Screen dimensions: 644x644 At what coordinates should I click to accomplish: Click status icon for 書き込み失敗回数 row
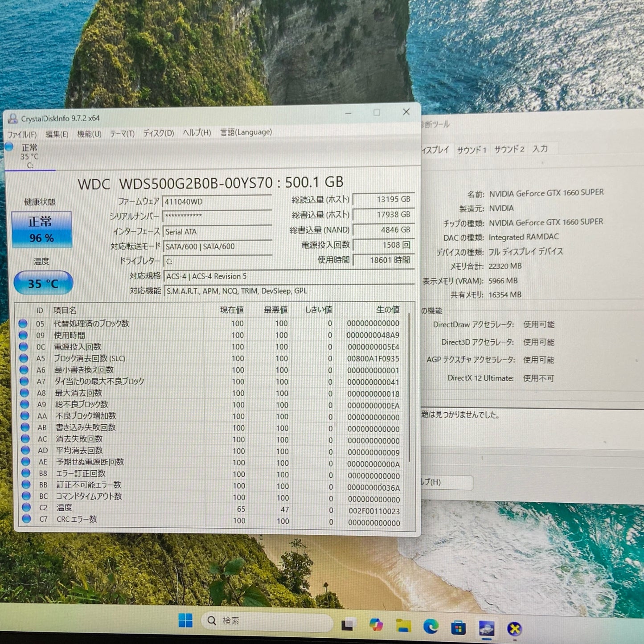[25, 427]
